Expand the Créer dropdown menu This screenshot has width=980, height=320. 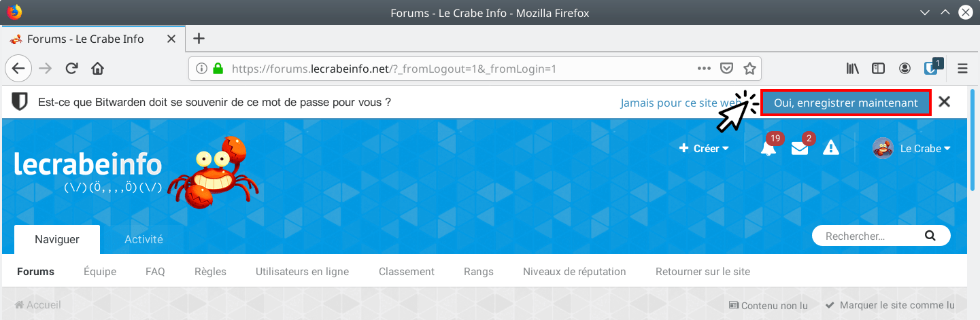pos(704,148)
